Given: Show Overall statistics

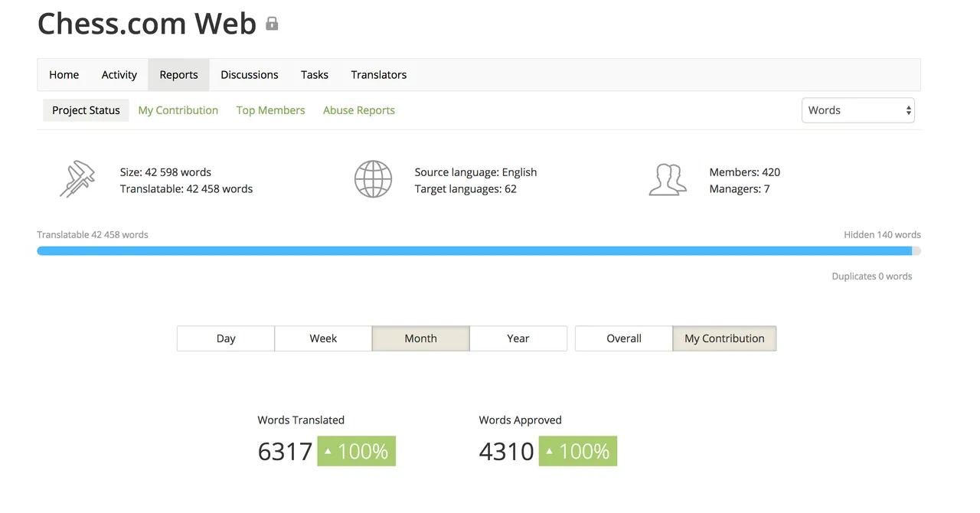Looking at the screenshot, I should click(x=624, y=338).
